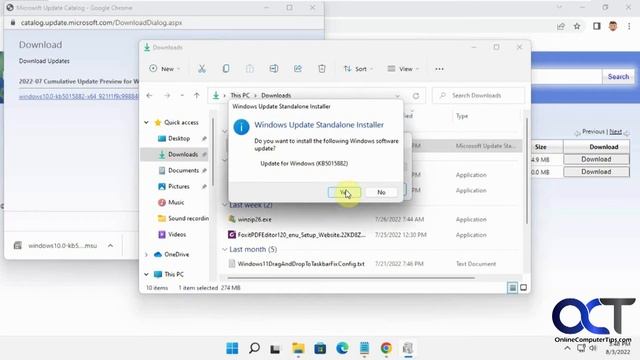This screenshot has height=360, width=640.
Task: Collapse the This PC tree node
Action: (x=147, y=274)
